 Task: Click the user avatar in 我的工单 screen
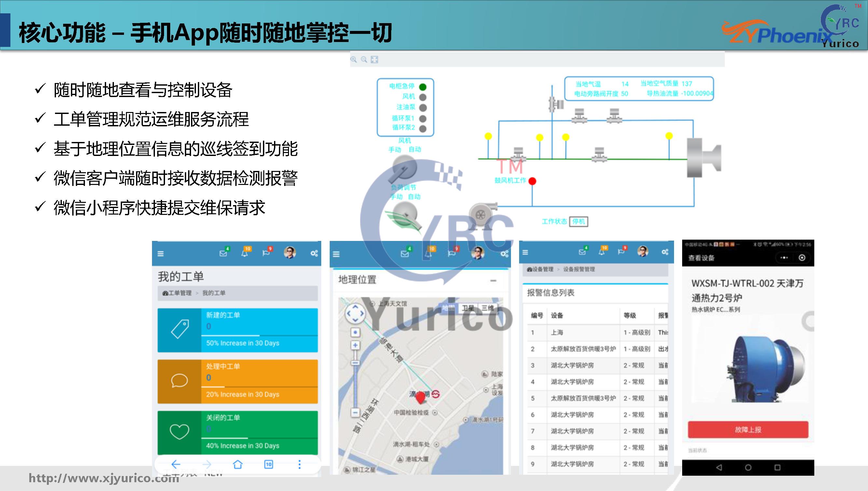point(290,253)
